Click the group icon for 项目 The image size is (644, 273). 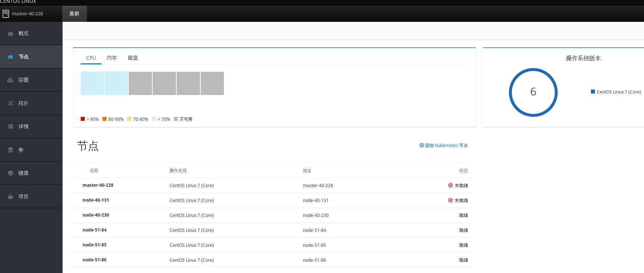click(x=11, y=197)
